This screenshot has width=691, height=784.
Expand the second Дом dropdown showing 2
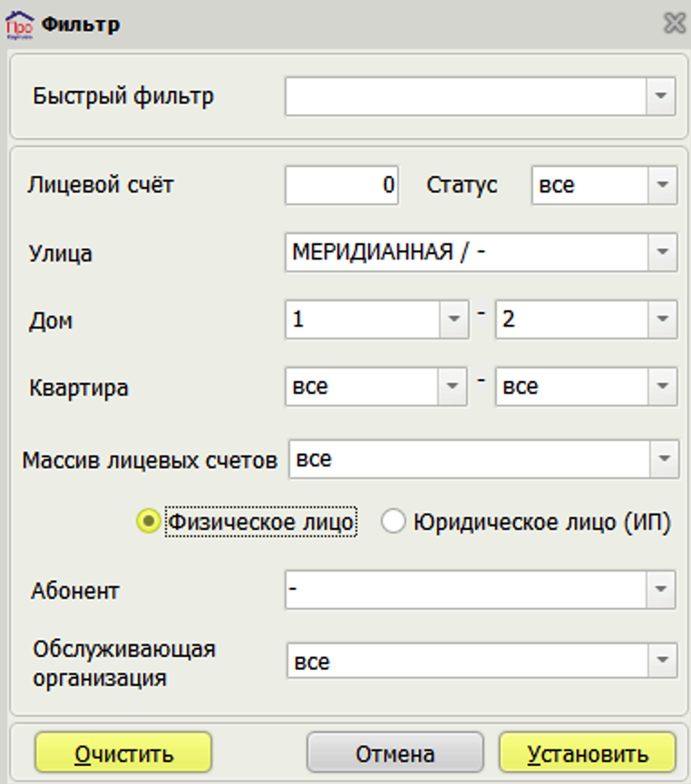click(x=662, y=319)
